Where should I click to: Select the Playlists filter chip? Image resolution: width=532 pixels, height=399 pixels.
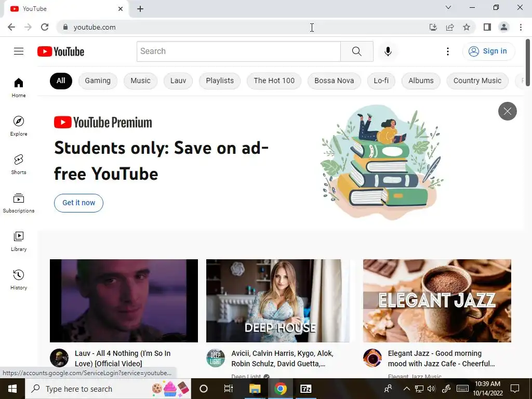coord(220,81)
